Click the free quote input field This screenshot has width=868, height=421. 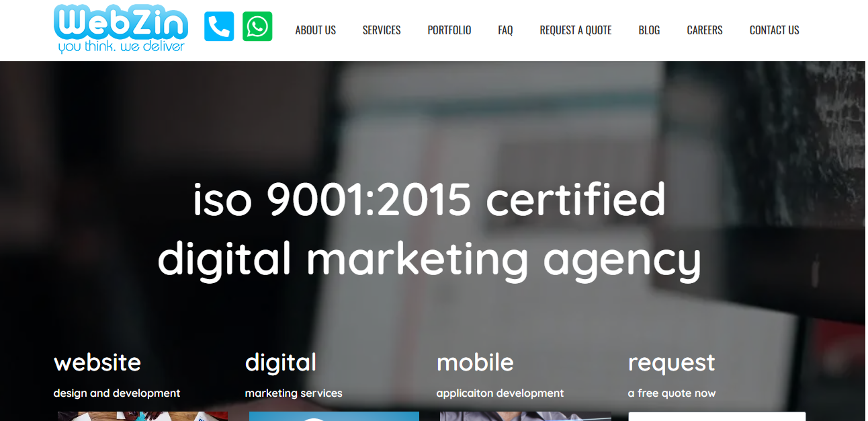pos(716,416)
